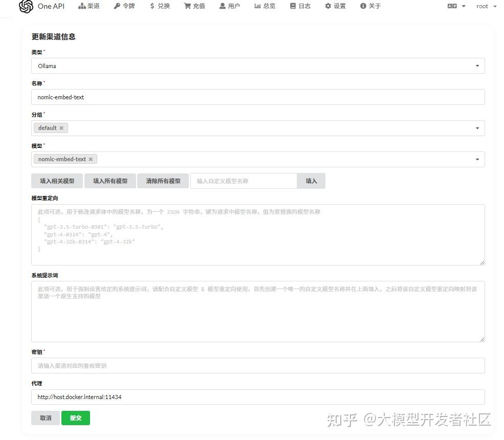Click 清除所有模型 button
The image size is (504, 440).
(163, 181)
